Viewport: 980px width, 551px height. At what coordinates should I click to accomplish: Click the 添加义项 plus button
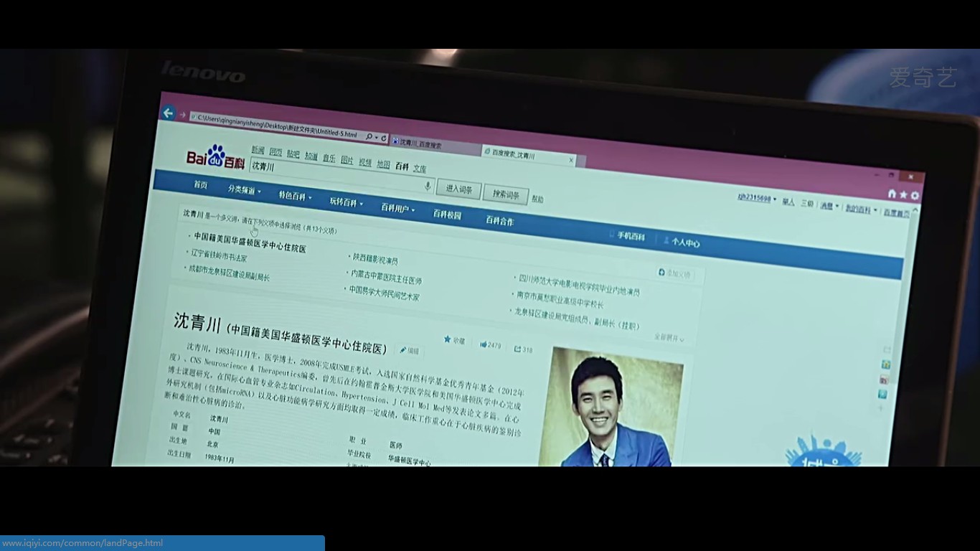(x=674, y=273)
